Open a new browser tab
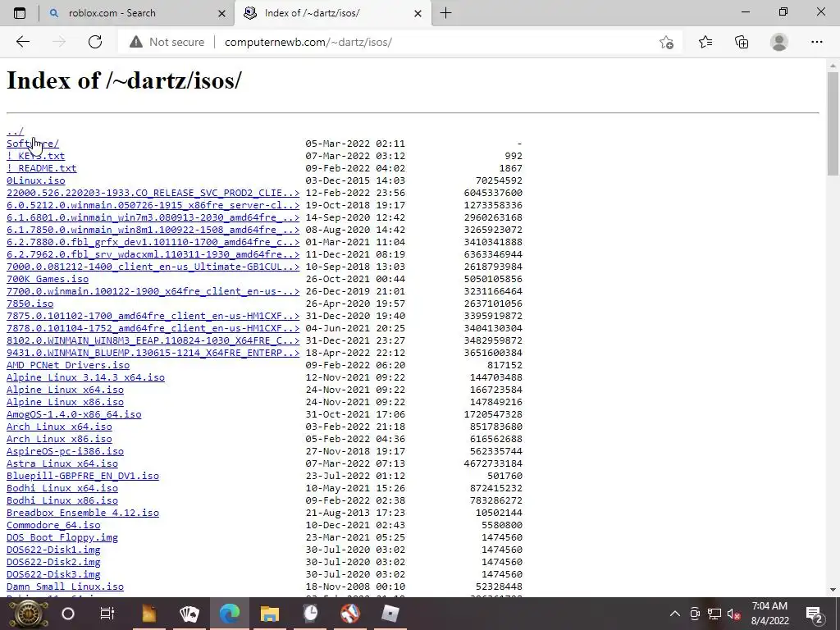 click(445, 13)
